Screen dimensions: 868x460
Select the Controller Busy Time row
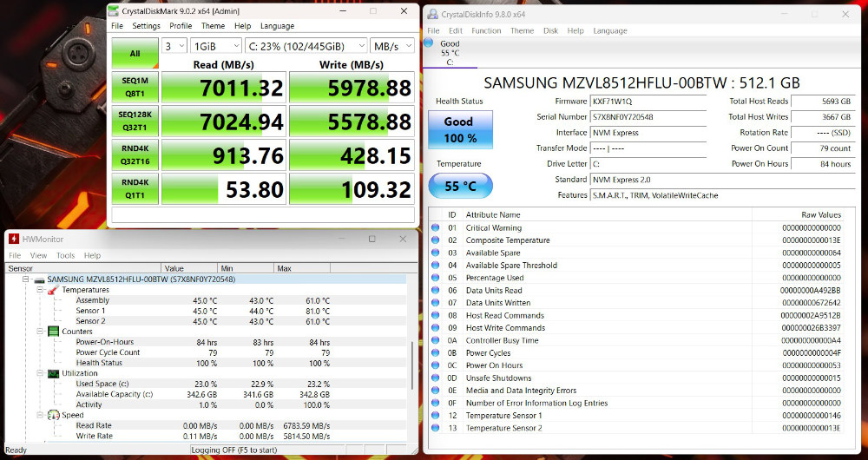pyautogui.click(x=636, y=340)
